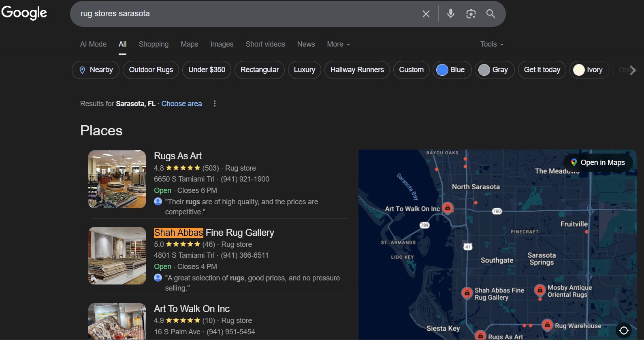Toggle the Outdoor Rugs filter chip
The width and height of the screenshot is (644, 340).
tap(151, 70)
